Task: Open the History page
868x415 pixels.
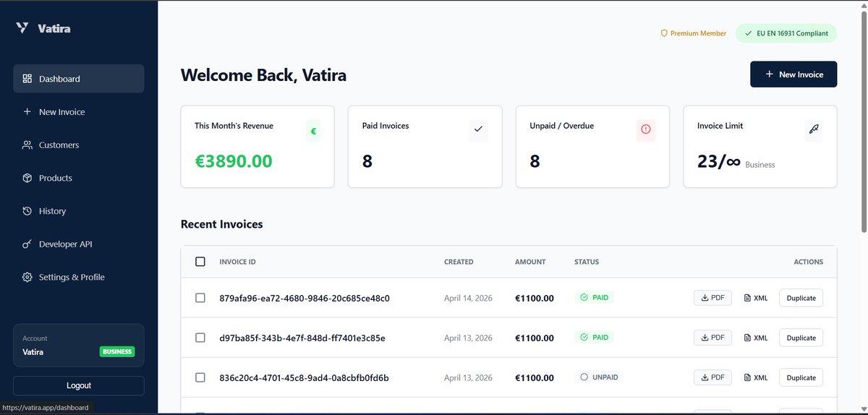Action: tap(79, 211)
